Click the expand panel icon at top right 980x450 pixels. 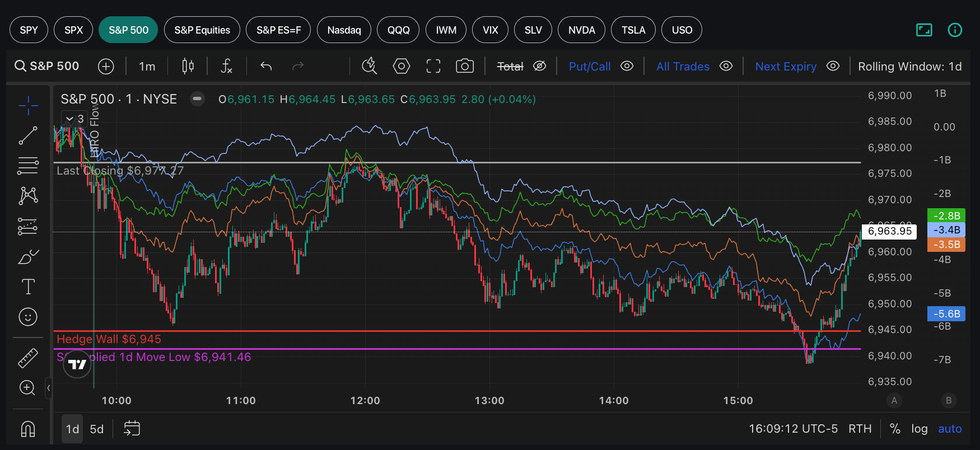pyautogui.click(x=924, y=30)
